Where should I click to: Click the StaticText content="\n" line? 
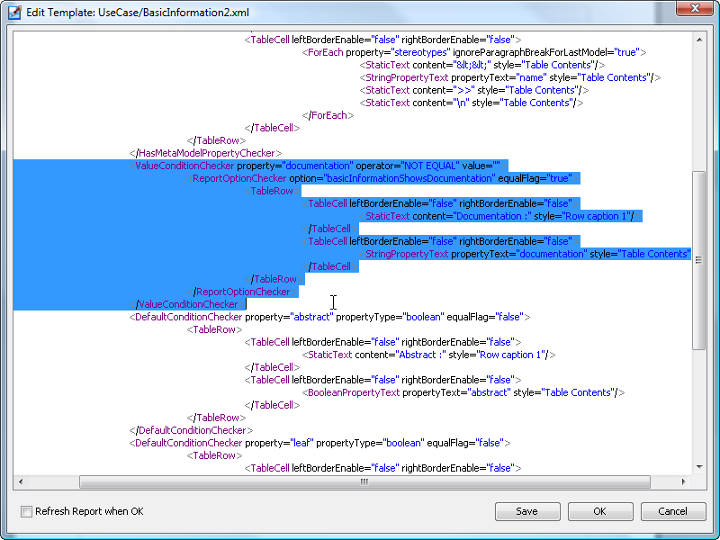tap(471, 103)
